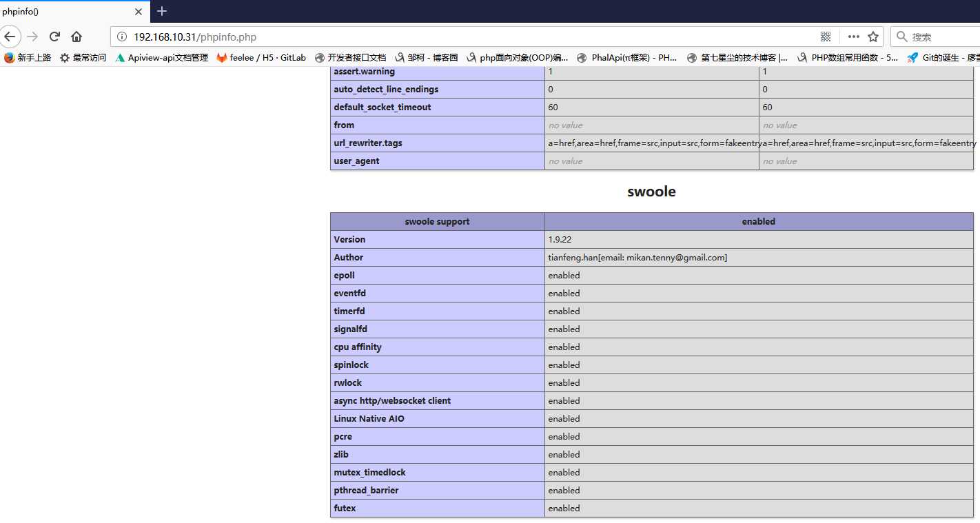Open the 新手上路 bookmark
Screen dimensions: 980x523
pos(28,58)
